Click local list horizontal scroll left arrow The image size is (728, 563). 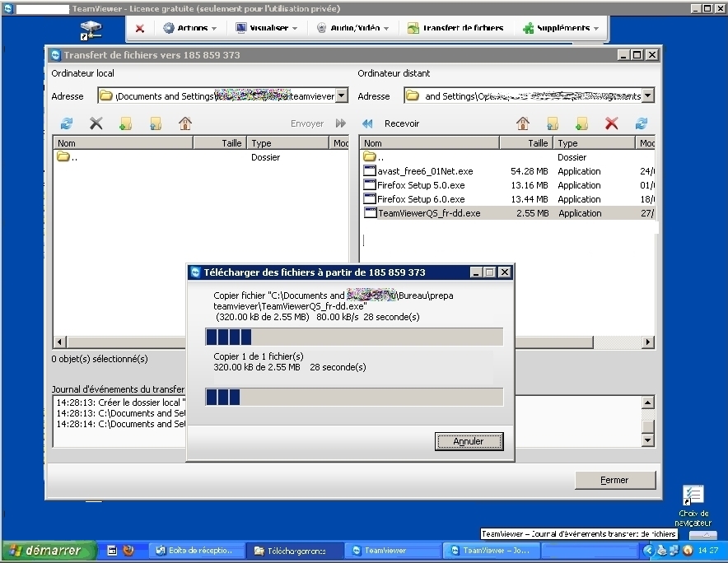click(x=59, y=342)
